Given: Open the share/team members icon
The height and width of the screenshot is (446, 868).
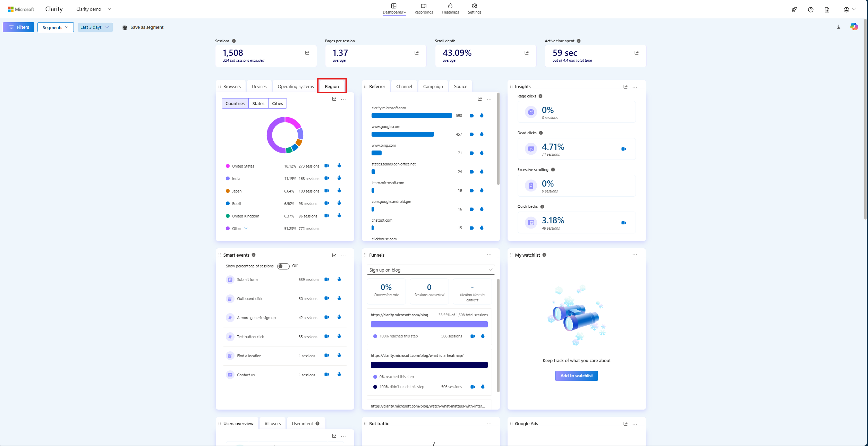Looking at the screenshot, I should [x=794, y=10].
